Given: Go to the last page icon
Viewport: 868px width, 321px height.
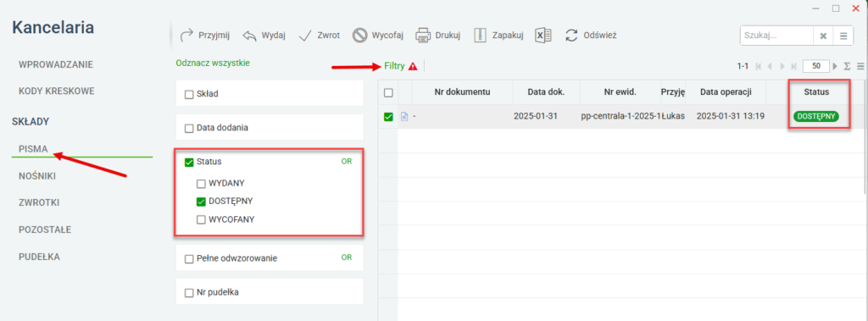Looking at the screenshot, I should coord(794,66).
